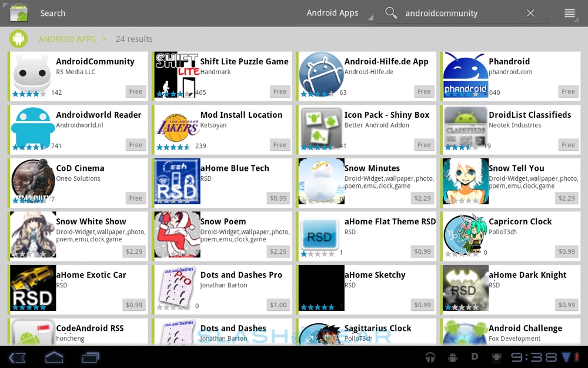Click the androidcommunity search field

[x=459, y=13]
